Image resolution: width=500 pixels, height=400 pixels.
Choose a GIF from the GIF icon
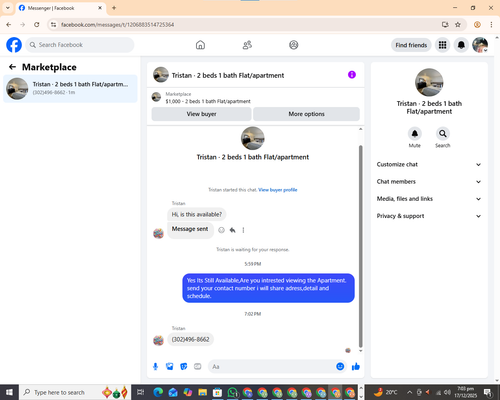198,367
